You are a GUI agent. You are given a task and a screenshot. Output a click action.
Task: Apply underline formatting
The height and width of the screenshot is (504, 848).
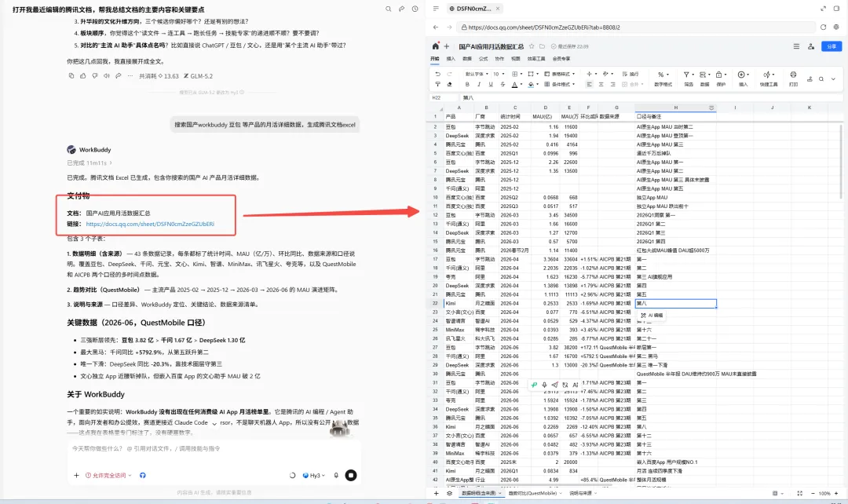pos(491,84)
